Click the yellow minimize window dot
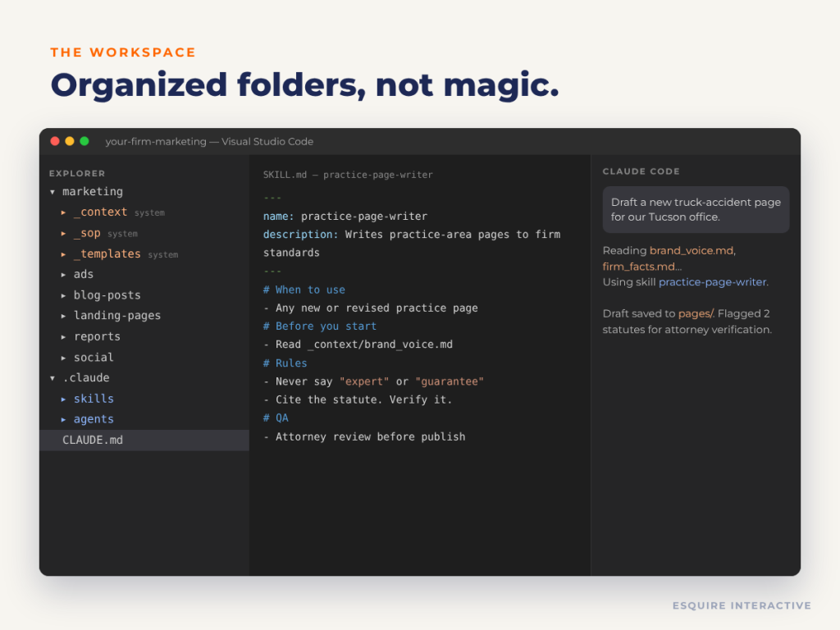The image size is (840, 630). tap(70, 141)
